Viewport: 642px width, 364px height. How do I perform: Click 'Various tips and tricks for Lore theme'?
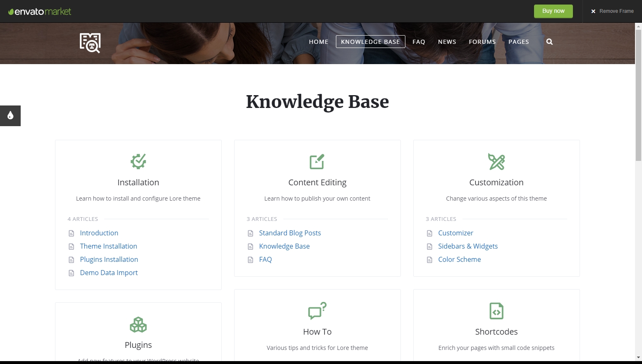pos(317,348)
